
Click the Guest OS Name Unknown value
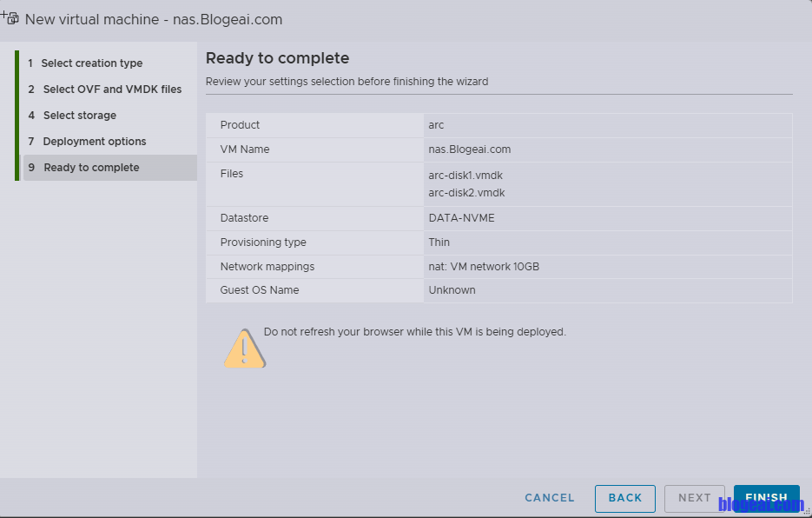coord(452,290)
